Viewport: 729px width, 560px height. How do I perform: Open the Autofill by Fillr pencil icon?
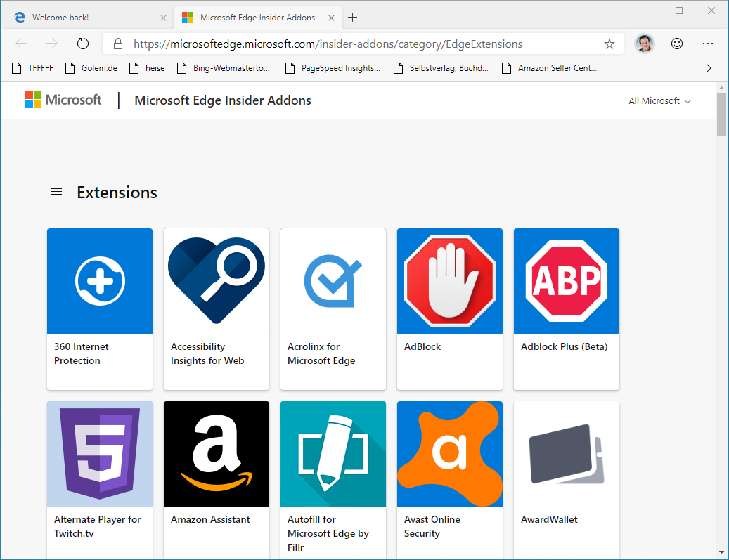[x=333, y=454]
